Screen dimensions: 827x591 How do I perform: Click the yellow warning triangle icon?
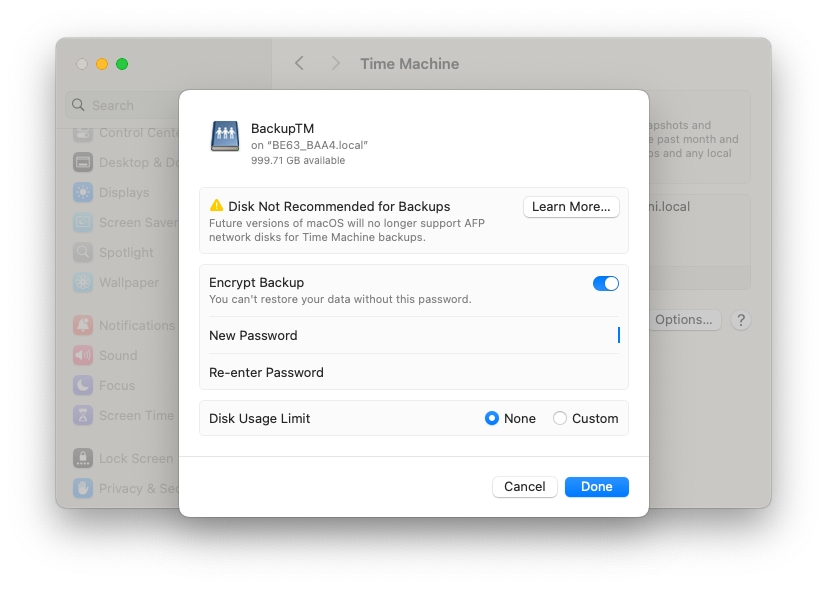click(216, 205)
